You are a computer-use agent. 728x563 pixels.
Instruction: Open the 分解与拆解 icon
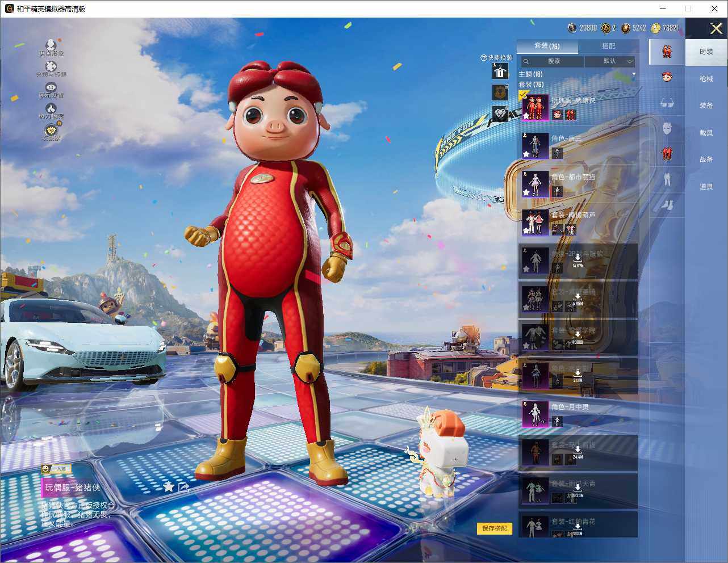(x=51, y=66)
